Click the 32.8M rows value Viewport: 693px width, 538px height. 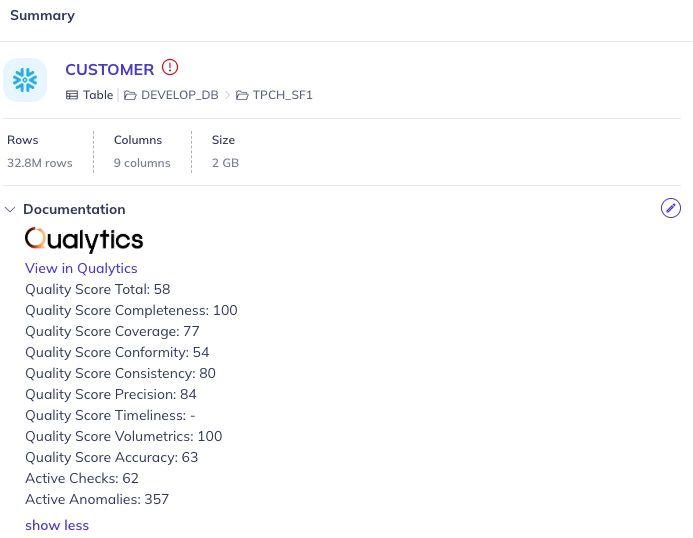(40, 163)
